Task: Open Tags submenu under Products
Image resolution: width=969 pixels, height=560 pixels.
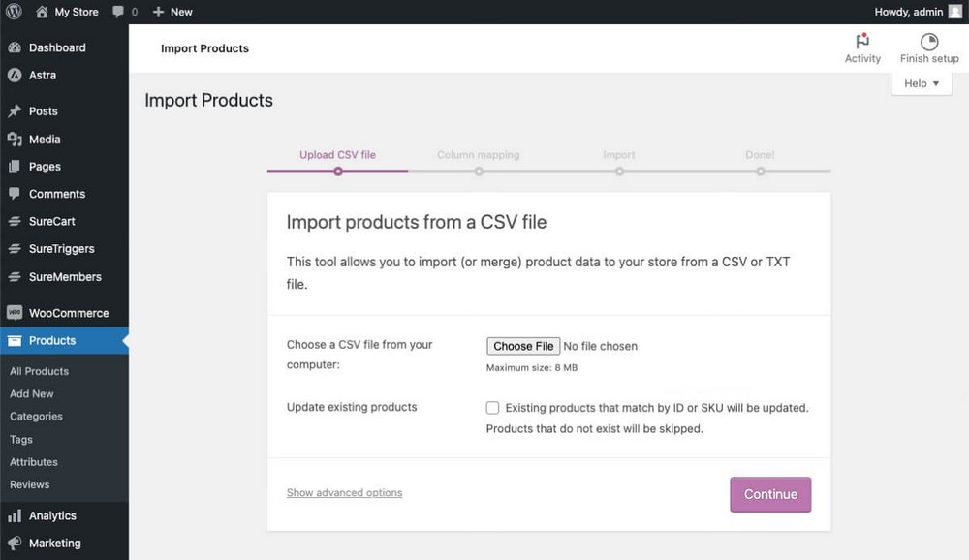Action: point(21,440)
